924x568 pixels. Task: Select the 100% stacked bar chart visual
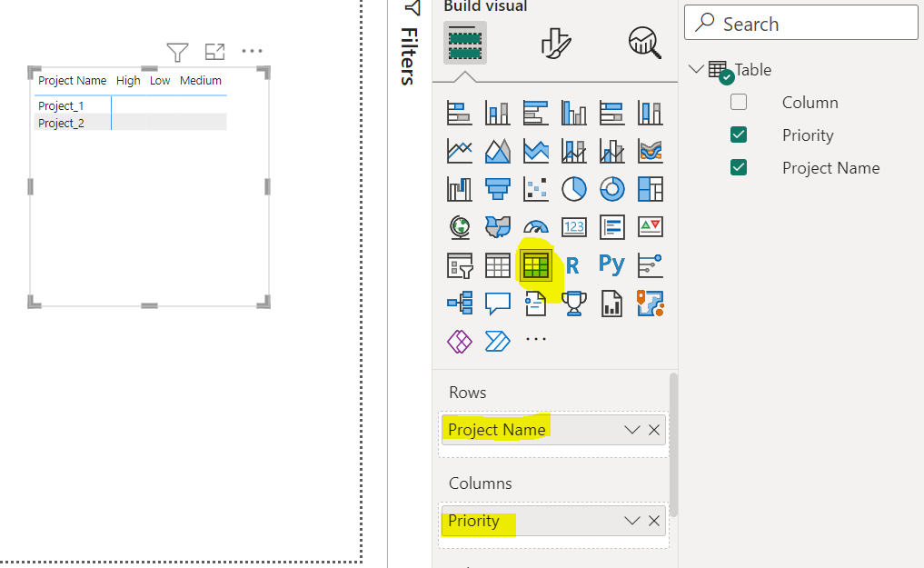click(x=612, y=113)
